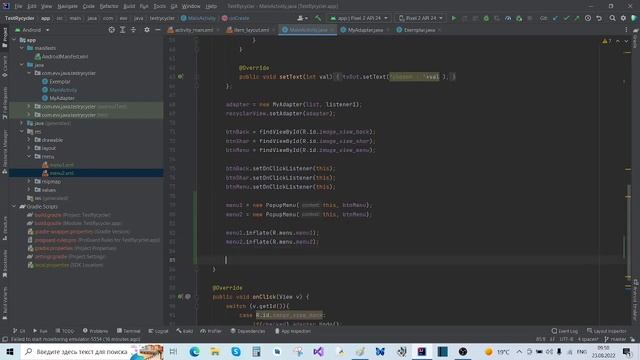Select menu1.xml in the project tree
The image size is (640, 360).
58,165
